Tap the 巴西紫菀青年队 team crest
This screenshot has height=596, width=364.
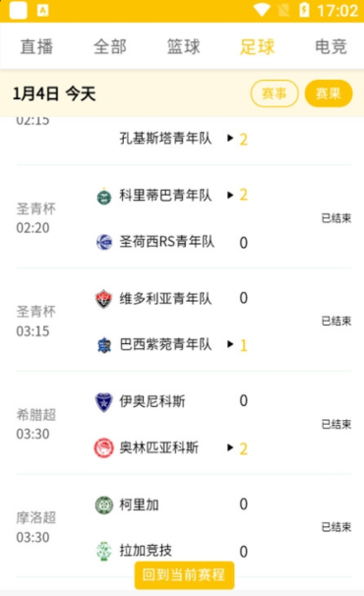pos(104,345)
